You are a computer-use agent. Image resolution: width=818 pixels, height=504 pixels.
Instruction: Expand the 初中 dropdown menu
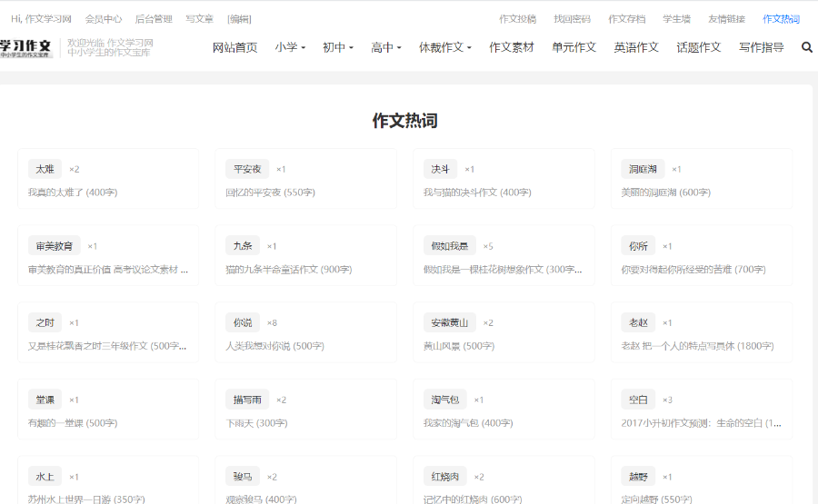(338, 47)
